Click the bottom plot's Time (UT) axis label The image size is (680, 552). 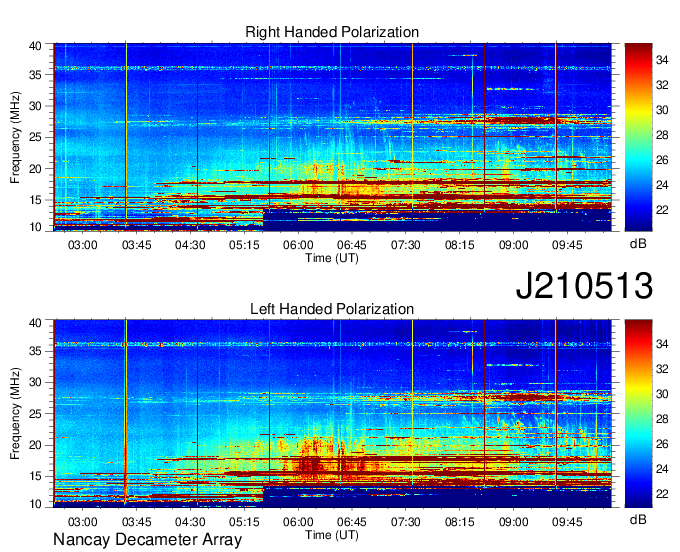click(332, 535)
